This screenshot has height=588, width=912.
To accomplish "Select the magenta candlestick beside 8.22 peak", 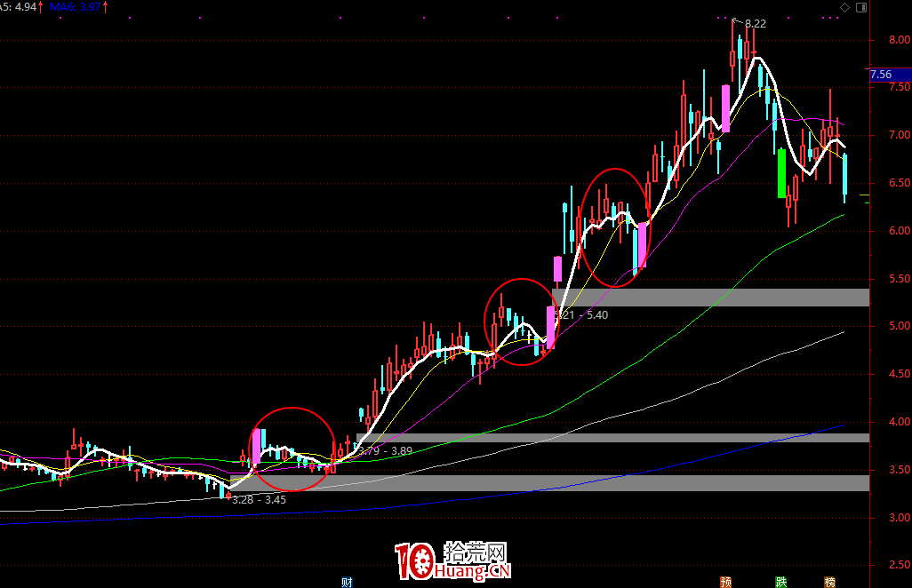I will click(x=726, y=108).
